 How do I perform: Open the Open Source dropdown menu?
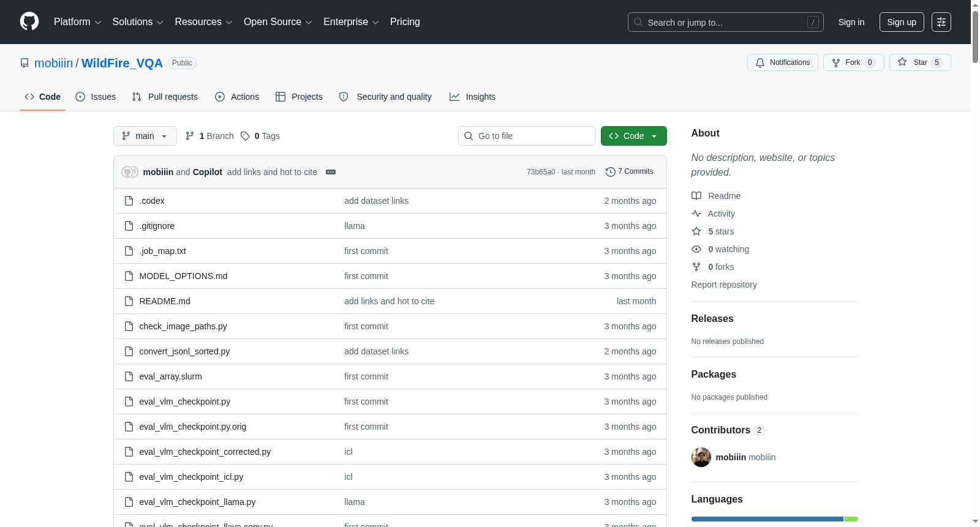278,22
